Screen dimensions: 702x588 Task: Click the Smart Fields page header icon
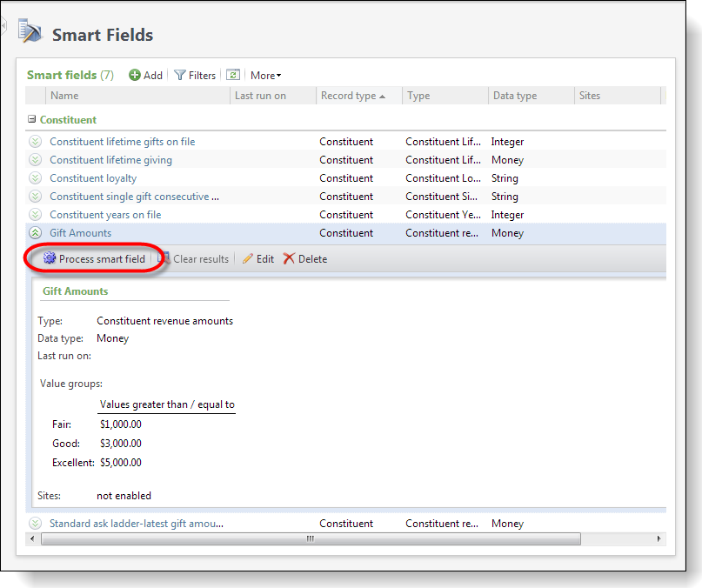[30, 32]
